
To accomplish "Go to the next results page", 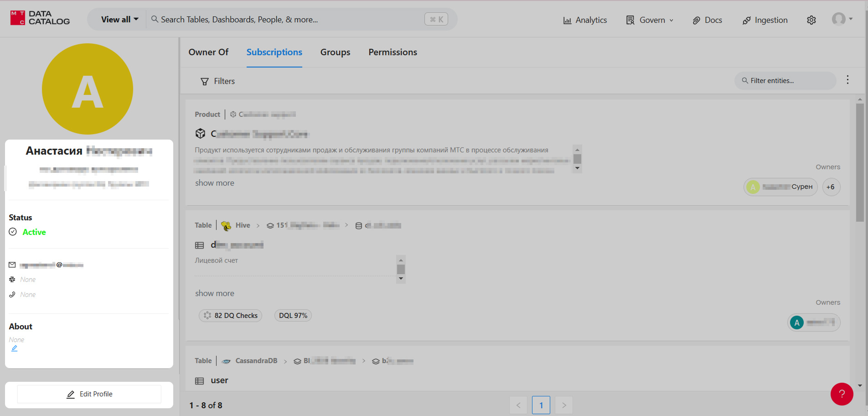I will [x=564, y=405].
